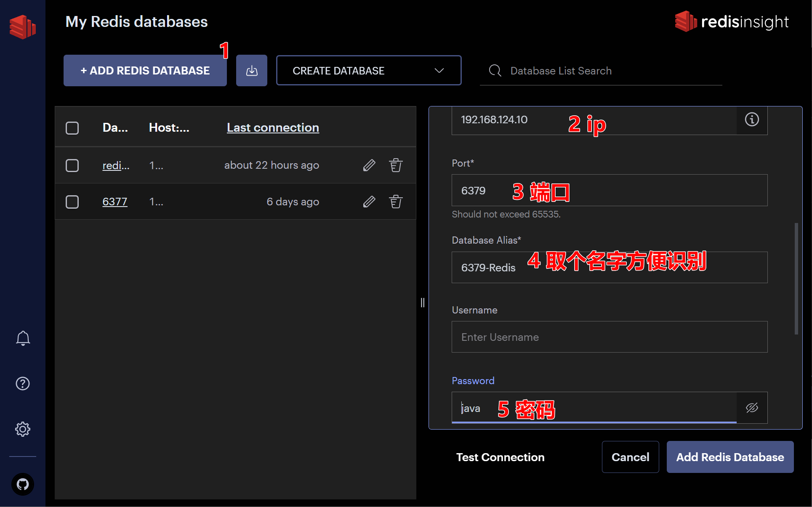Select the 6377 row checkbox

point(72,202)
